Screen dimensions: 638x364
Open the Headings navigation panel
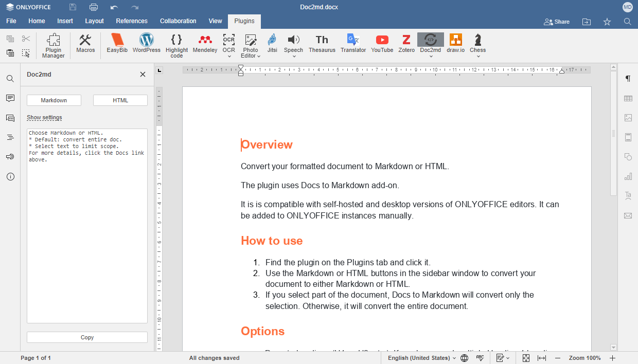[10, 137]
